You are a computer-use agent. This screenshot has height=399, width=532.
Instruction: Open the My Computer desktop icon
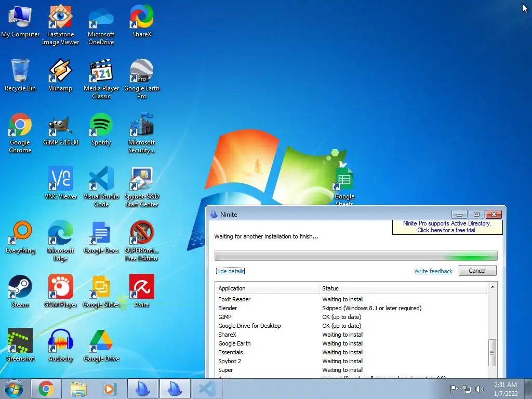20,21
